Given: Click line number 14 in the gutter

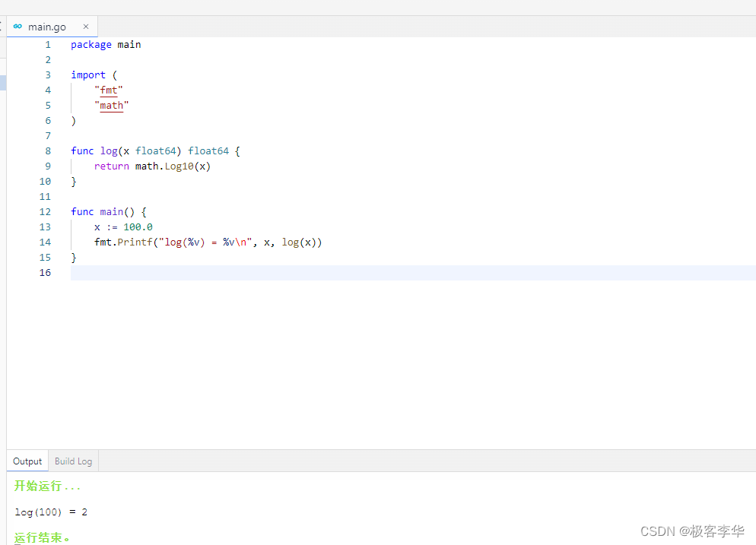Looking at the screenshot, I should [45, 242].
